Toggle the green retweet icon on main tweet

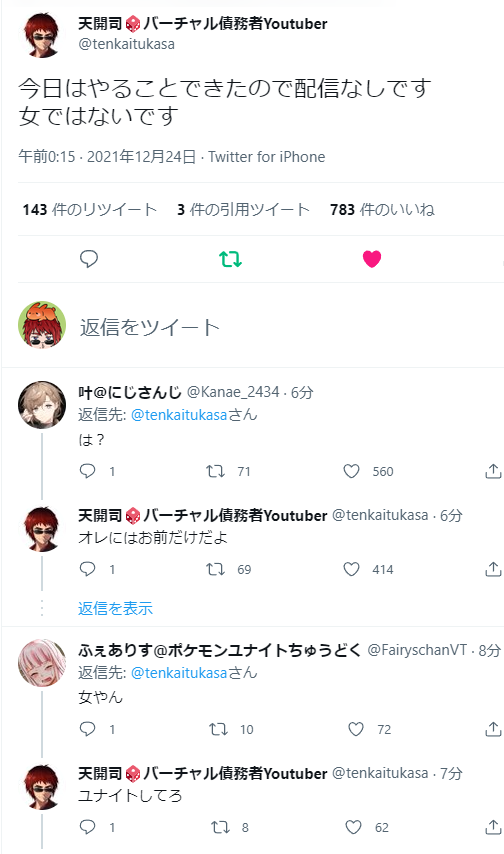point(230,259)
